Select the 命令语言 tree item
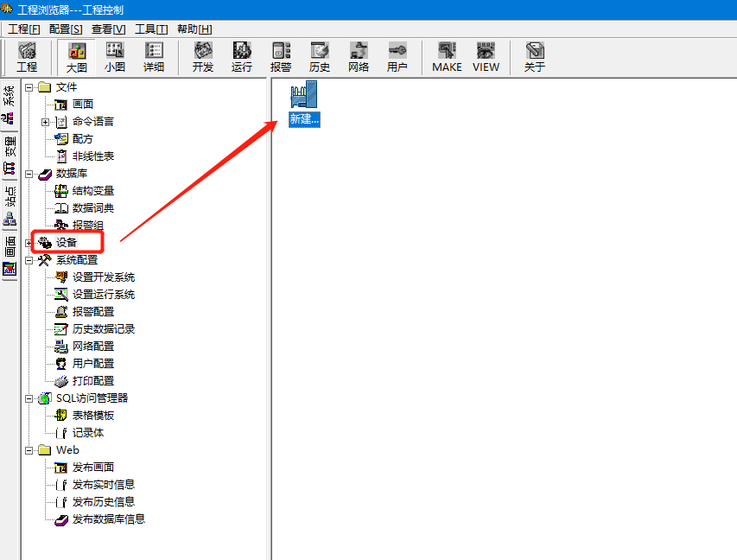Viewport: 737px width, 560px height. [x=93, y=122]
